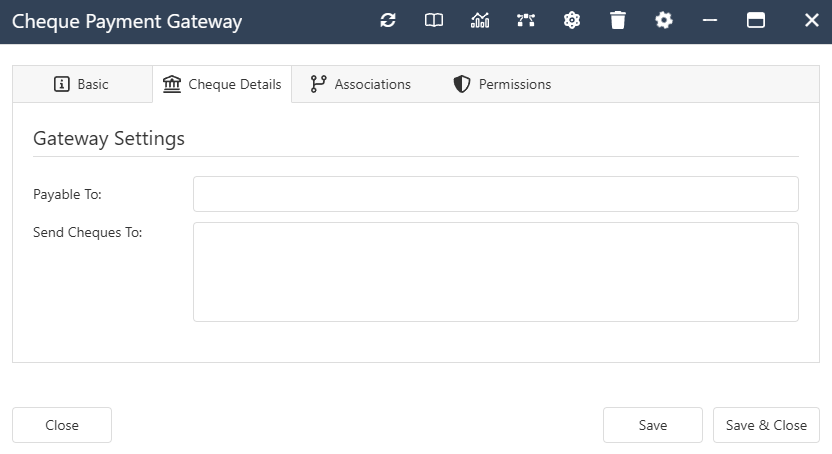This screenshot has width=832, height=454.
Task: Open the settings gear icon
Action: [x=664, y=21]
